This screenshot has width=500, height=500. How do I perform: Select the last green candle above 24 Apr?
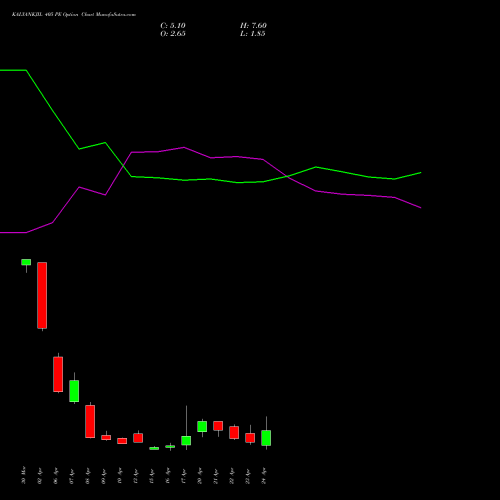266,438
